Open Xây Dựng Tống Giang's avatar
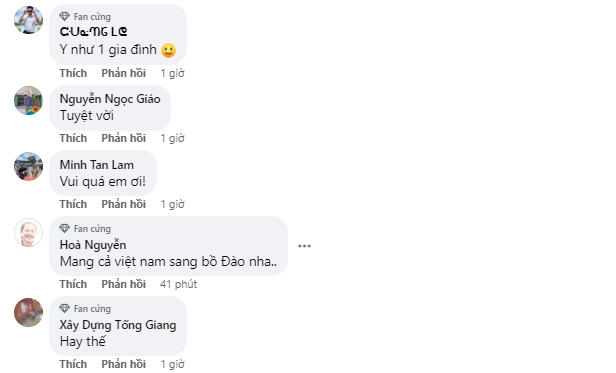Screen dimensions: 616x373 (x=28, y=312)
